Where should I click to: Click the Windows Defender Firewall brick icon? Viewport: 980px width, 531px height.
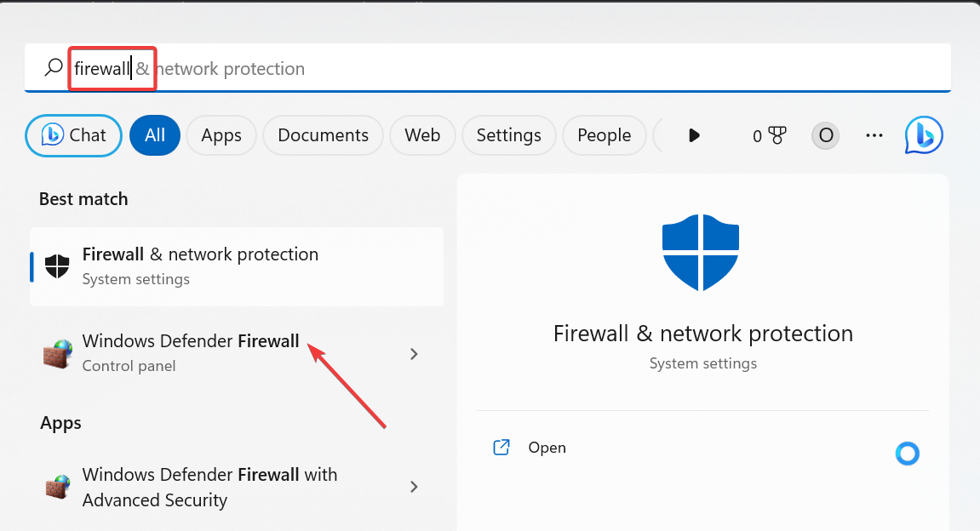pyautogui.click(x=58, y=354)
